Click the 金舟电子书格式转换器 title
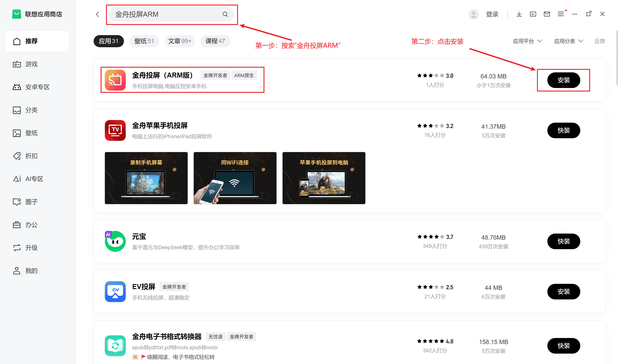This screenshot has height=364, width=618. click(167, 336)
